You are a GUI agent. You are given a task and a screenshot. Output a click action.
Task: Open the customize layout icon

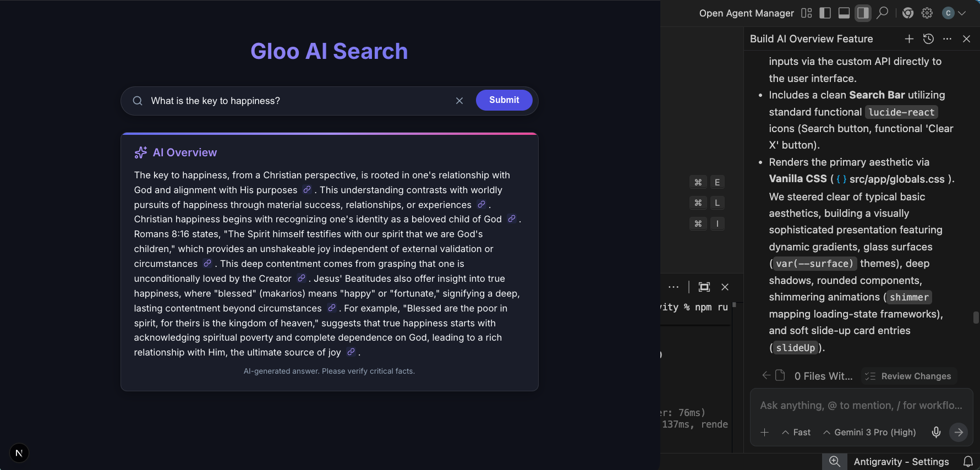pos(807,13)
